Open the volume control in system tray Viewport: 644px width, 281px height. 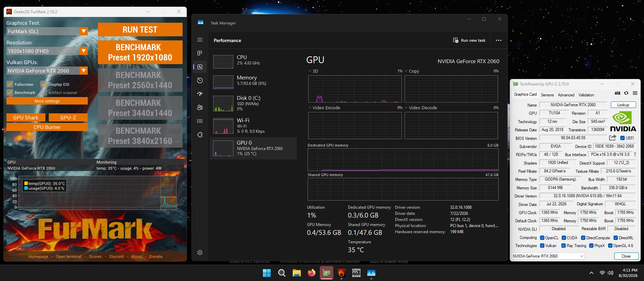[610, 273]
